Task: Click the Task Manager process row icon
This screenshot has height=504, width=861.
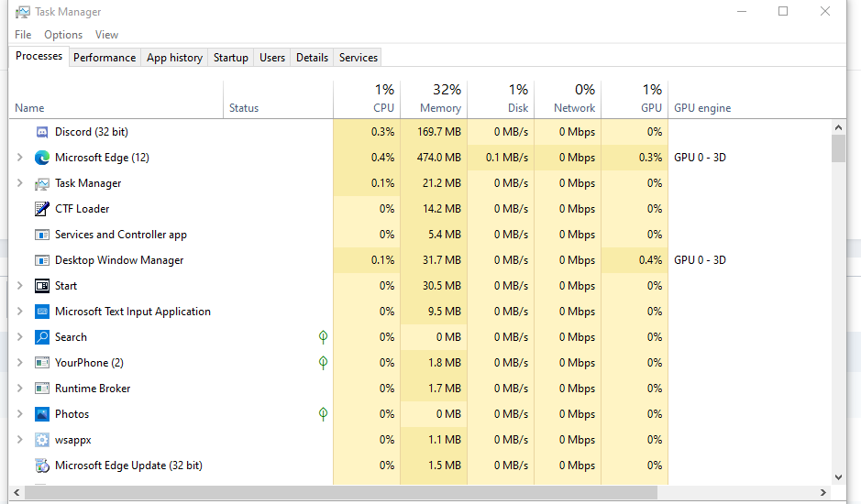Action: point(42,183)
